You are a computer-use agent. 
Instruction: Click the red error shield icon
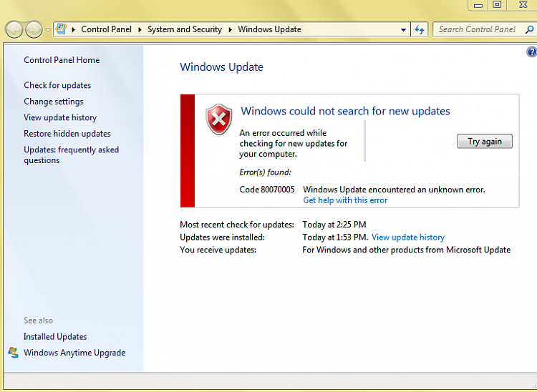[x=219, y=119]
